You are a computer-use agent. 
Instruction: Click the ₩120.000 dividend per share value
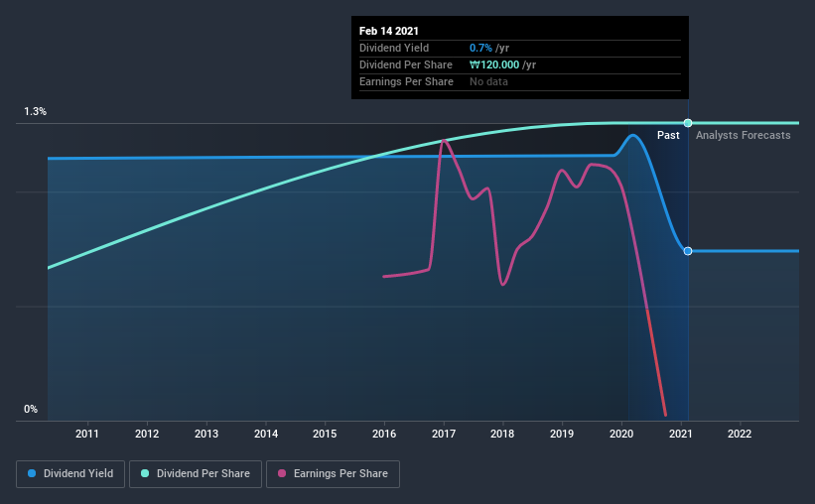(x=494, y=64)
